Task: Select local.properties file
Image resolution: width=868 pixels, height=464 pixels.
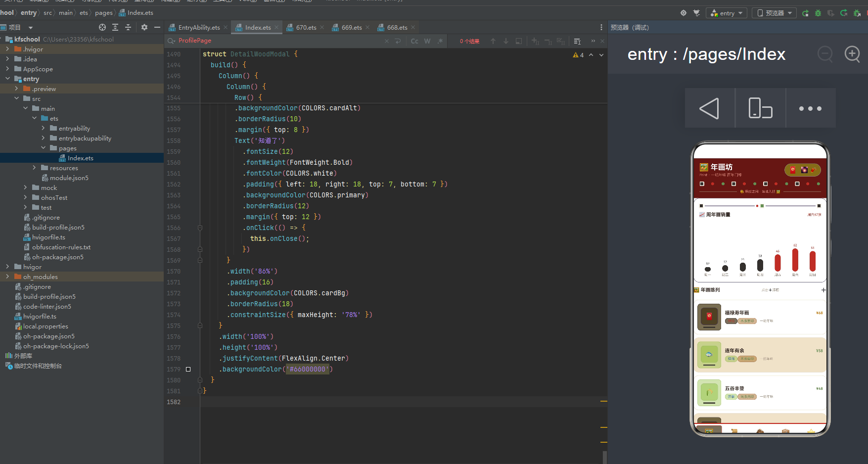Action: 46,326
